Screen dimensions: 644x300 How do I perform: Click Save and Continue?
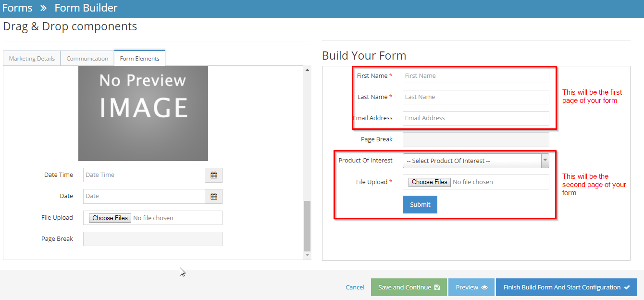click(x=409, y=287)
